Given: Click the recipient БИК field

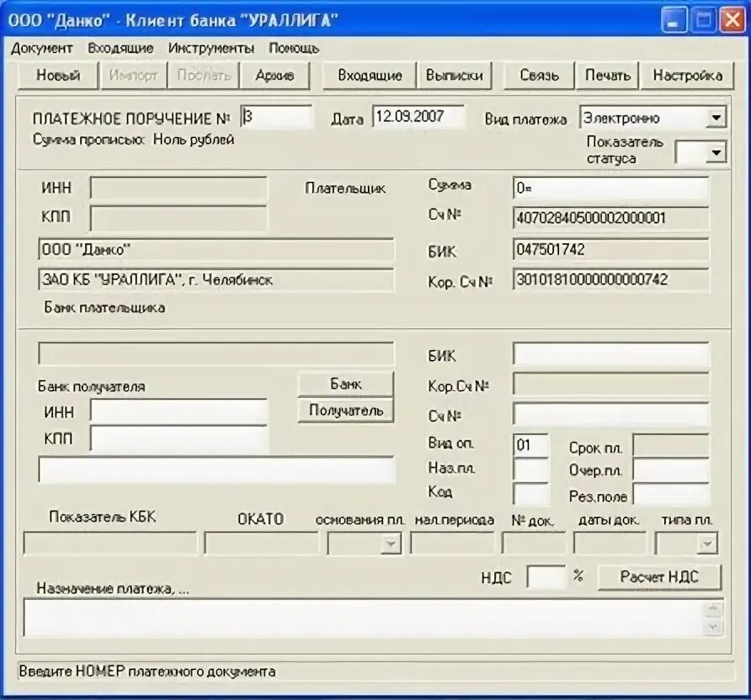Looking at the screenshot, I should point(610,354).
